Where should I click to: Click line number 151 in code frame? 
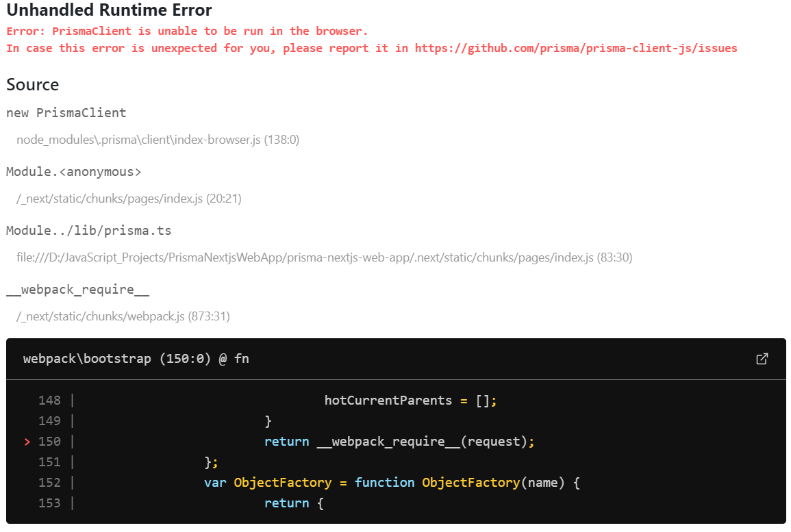coord(49,462)
